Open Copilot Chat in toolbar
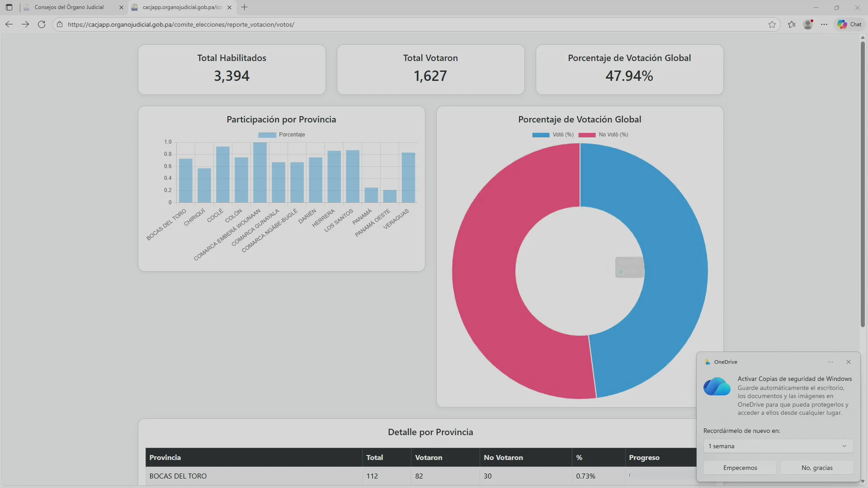Screen dimensions: 868x488 849,24
